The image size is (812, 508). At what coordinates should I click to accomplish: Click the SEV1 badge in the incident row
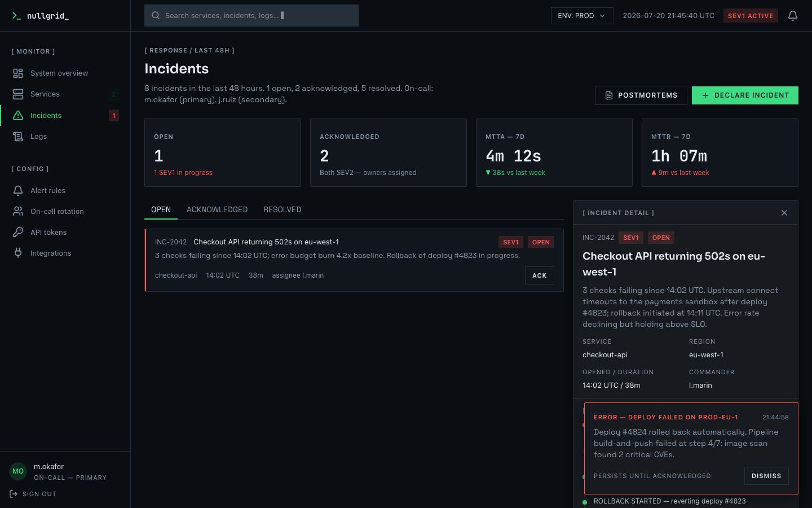tap(511, 242)
